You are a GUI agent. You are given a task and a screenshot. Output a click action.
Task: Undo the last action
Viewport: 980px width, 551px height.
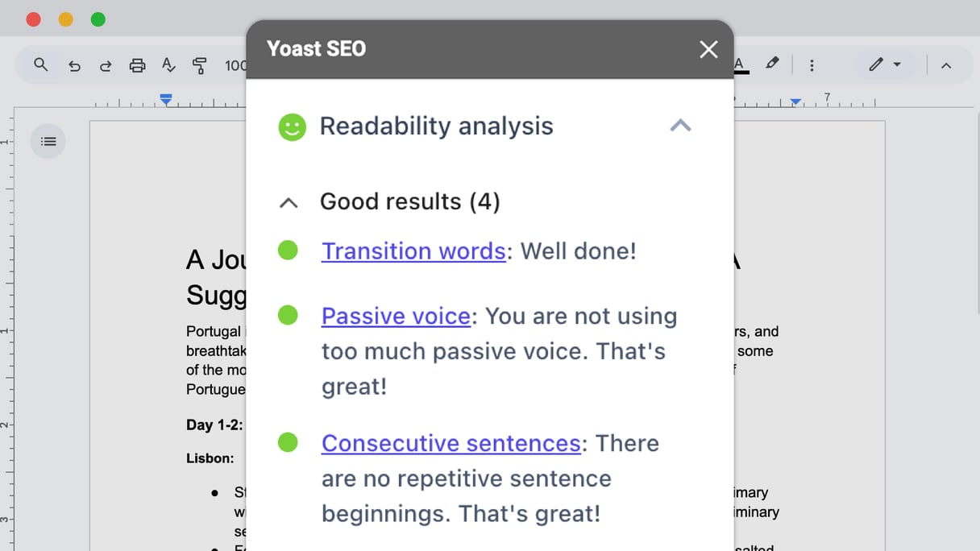click(74, 65)
